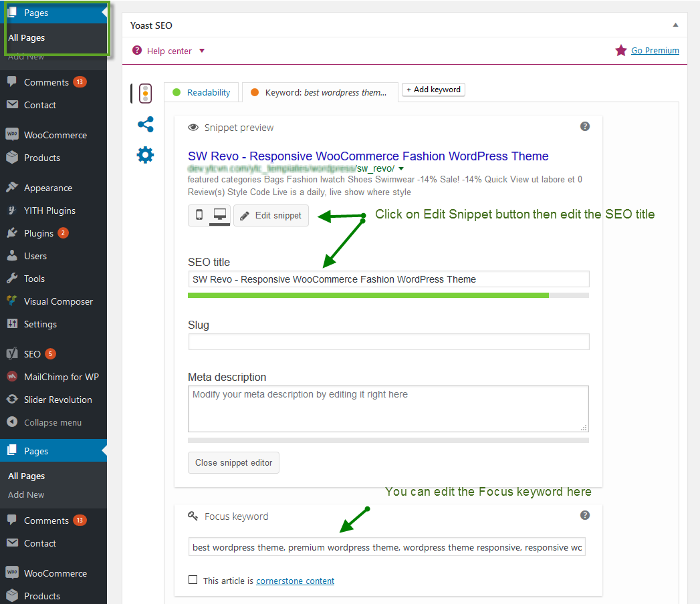Click the snippet title link SW Revo
Image resolution: width=700 pixels, height=604 pixels.
[368, 156]
